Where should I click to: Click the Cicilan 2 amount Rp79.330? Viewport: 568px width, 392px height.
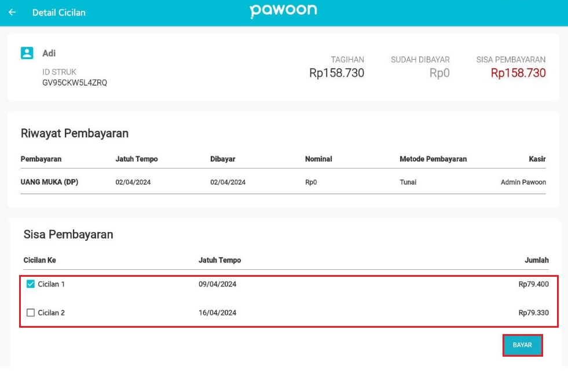[533, 313]
